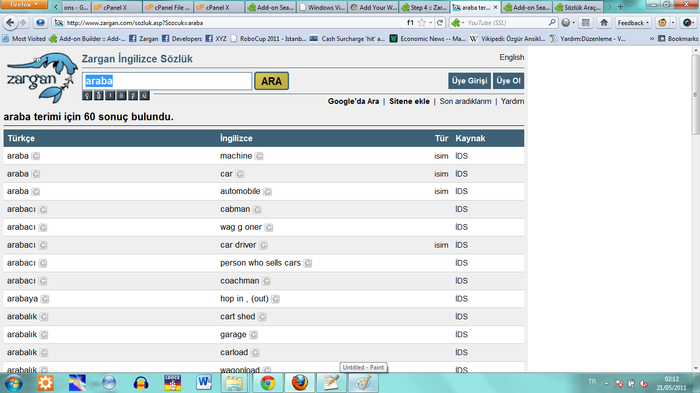
Task: Insert the ş special character key
Action: coord(133,95)
